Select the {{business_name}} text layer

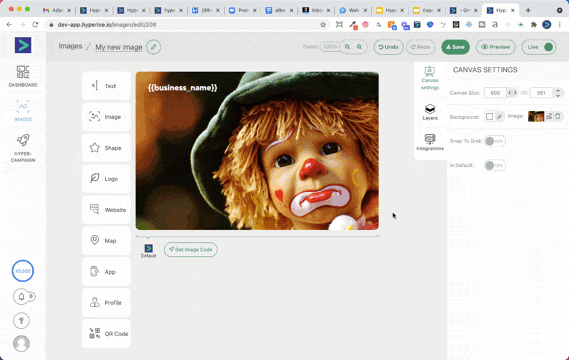pos(183,87)
